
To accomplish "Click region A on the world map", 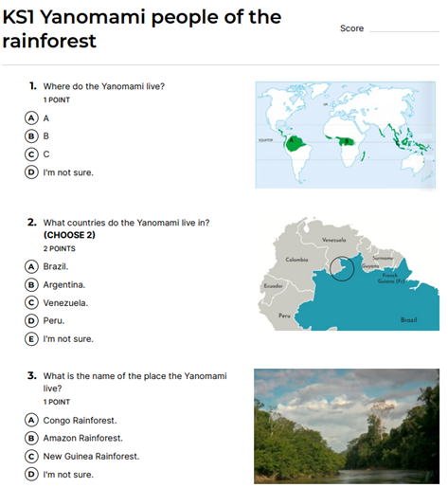I will (292, 140).
